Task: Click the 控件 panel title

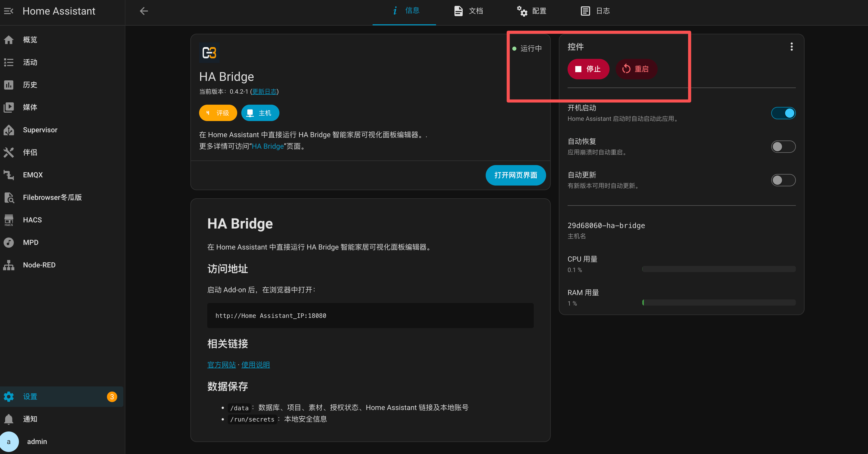Action: pos(576,47)
